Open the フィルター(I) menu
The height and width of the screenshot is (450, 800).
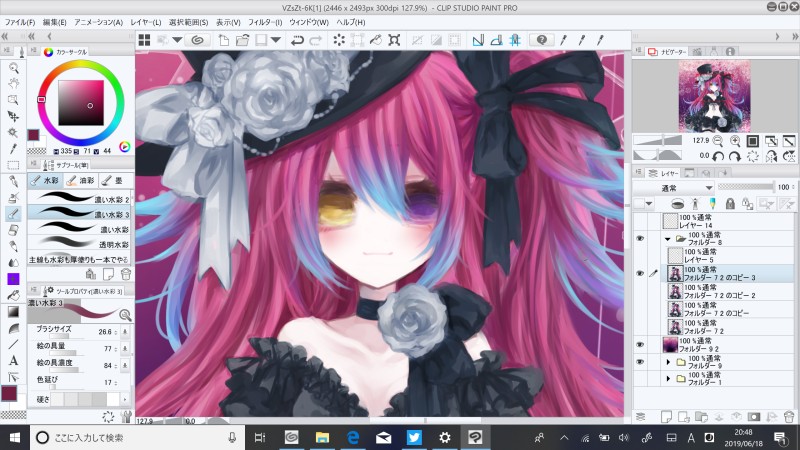coord(265,22)
